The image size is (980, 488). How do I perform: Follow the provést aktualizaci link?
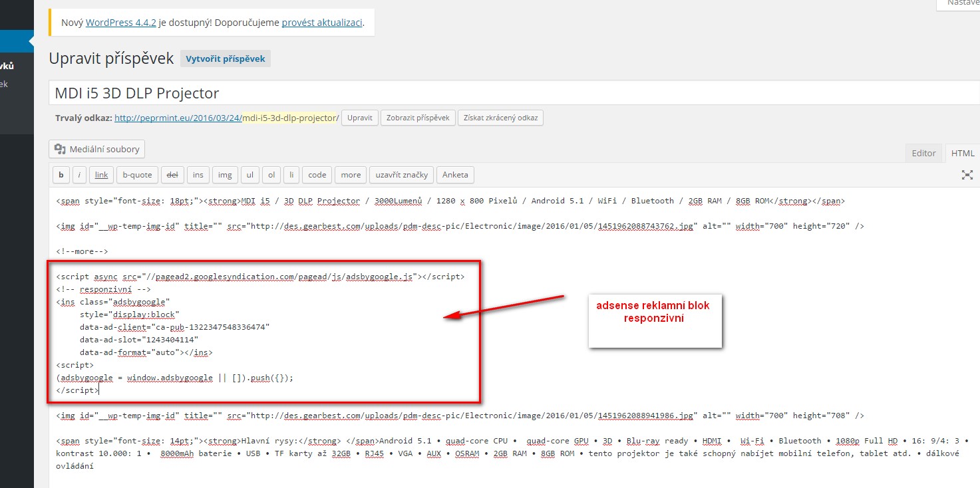click(x=322, y=22)
